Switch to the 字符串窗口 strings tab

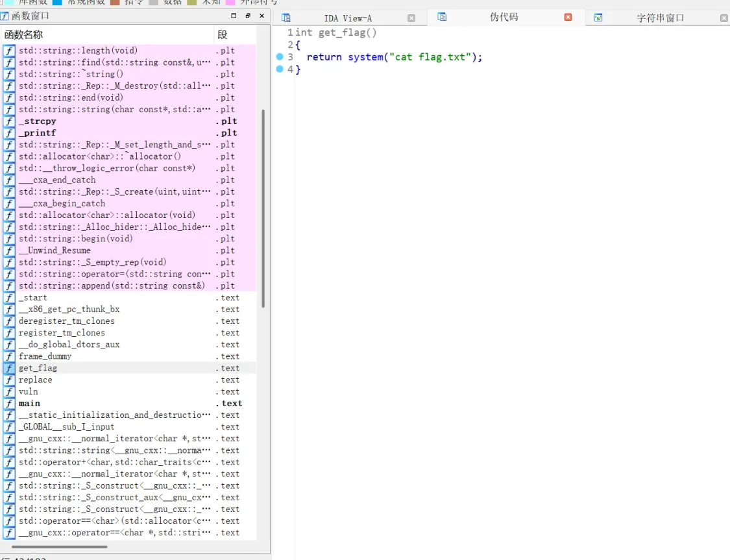point(660,18)
